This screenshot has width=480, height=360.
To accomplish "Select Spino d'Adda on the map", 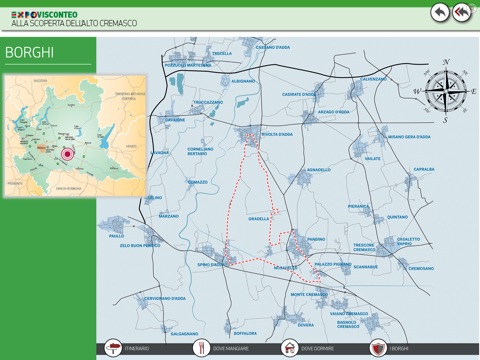I will (211, 265).
